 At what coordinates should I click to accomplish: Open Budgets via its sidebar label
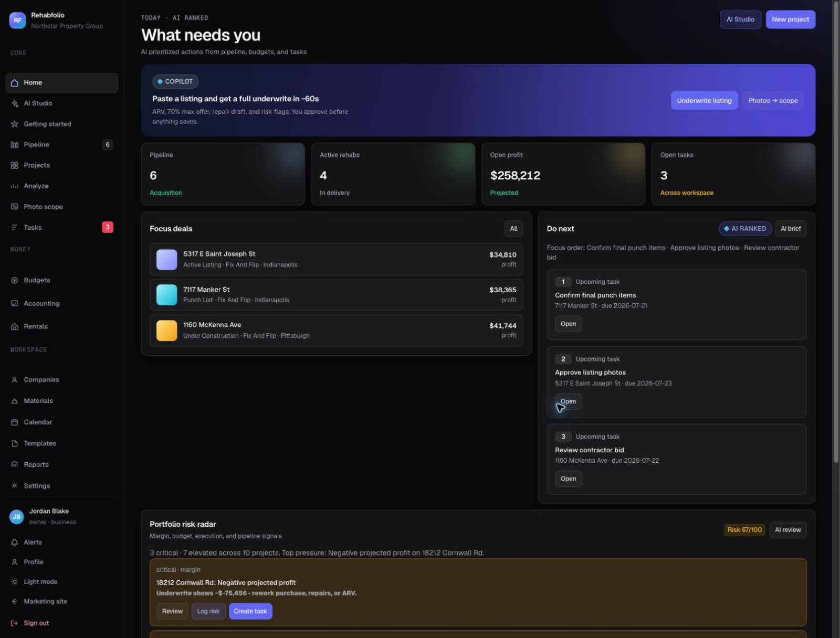[37, 280]
